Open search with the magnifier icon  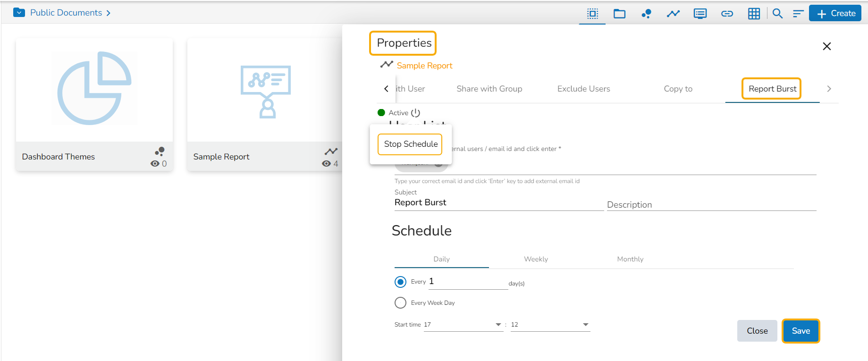(777, 14)
